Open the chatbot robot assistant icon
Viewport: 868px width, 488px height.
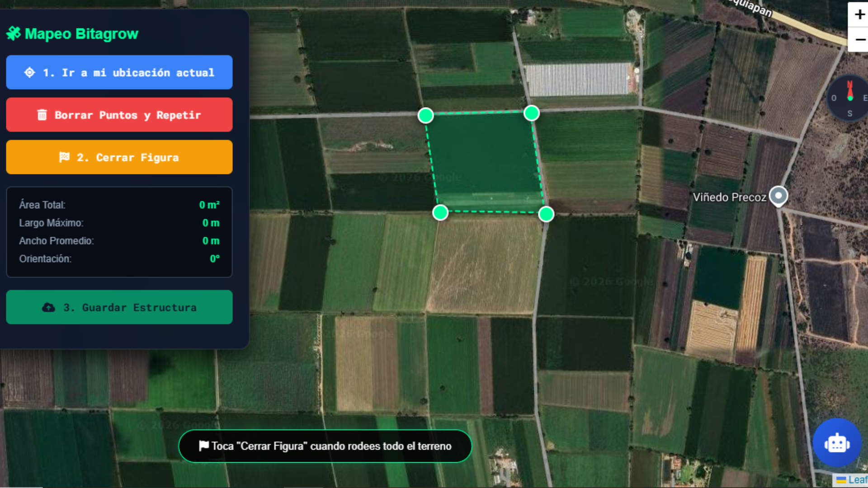[837, 443]
